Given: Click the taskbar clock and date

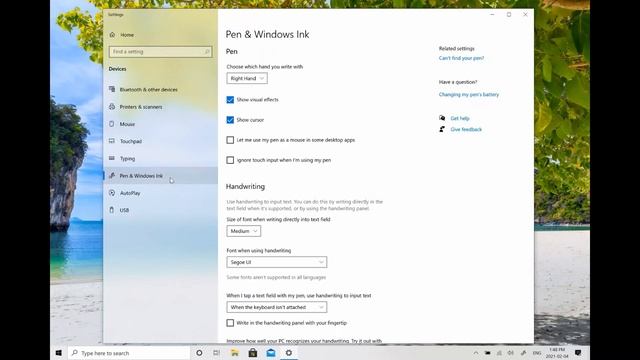Looking at the screenshot, I should coord(557,353).
